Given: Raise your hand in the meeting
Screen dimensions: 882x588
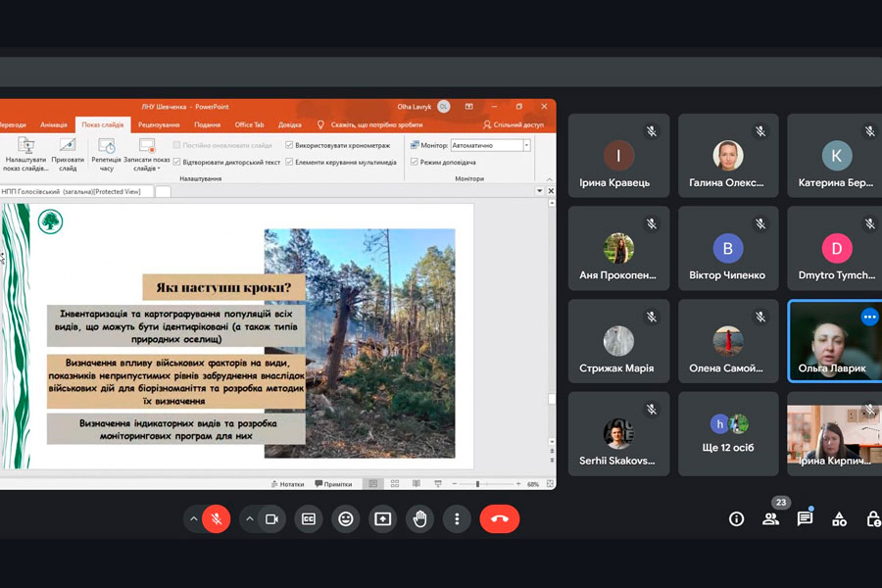Looking at the screenshot, I should coord(420,519).
